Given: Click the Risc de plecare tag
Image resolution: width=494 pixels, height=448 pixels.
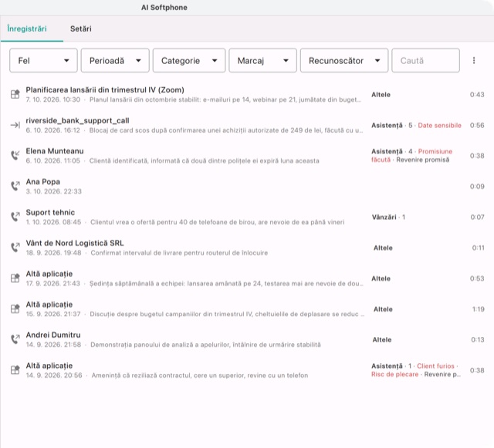Looking at the screenshot, I should (x=394, y=374).
